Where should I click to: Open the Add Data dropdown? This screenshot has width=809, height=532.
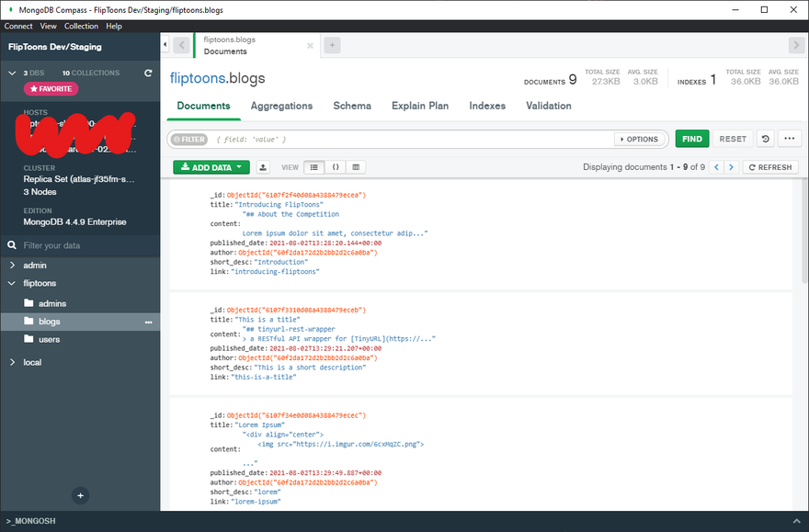(x=211, y=167)
